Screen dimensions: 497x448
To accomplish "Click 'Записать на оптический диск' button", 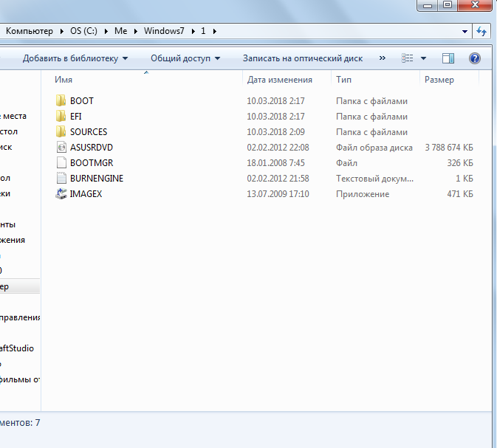I will (303, 58).
